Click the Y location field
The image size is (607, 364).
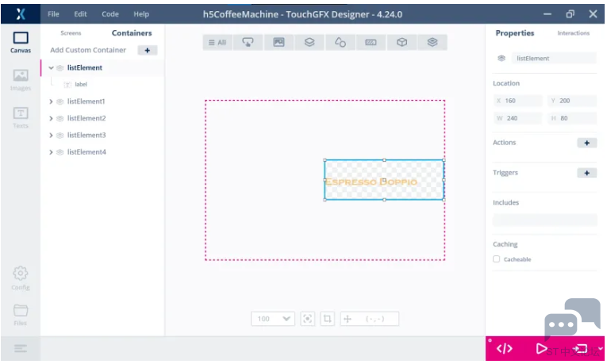pyautogui.click(x=572, y=101)
